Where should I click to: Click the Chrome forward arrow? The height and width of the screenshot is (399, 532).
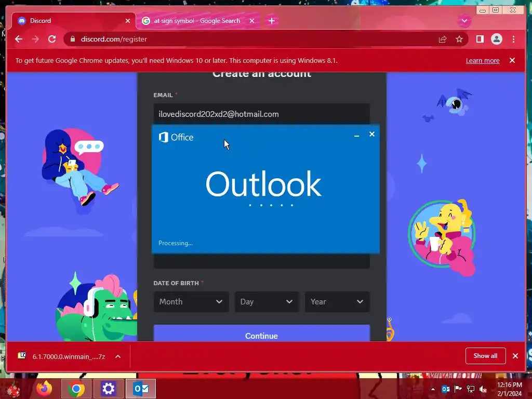[35, 39]
